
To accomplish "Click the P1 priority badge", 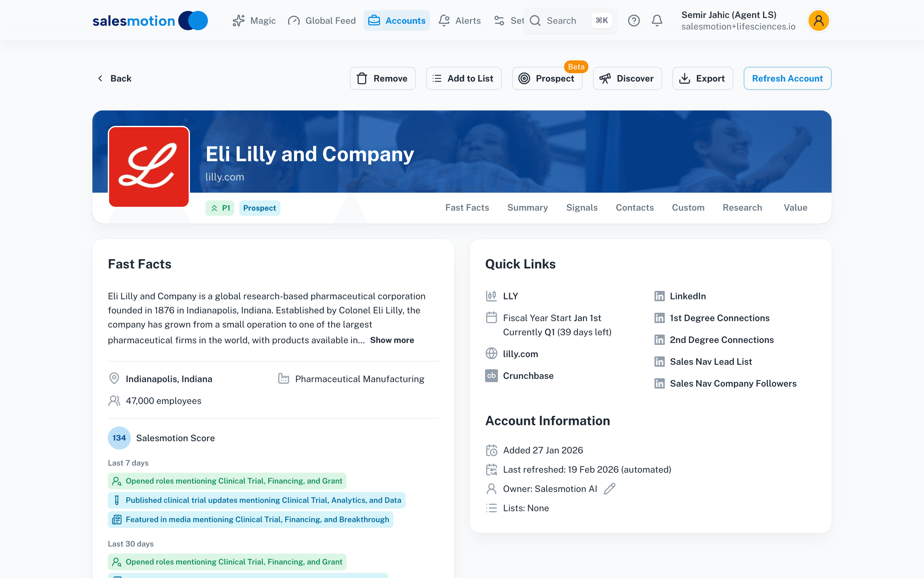I will (219, 208).
